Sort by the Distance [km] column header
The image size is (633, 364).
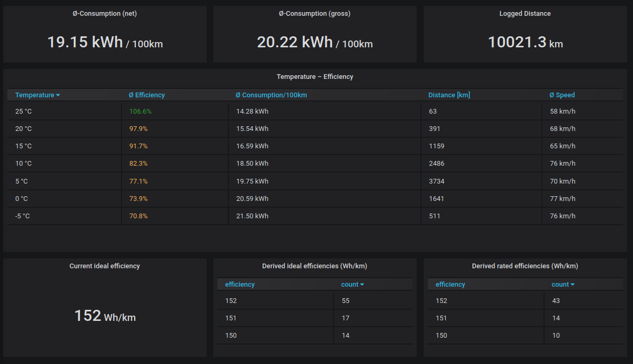point(449,95)
